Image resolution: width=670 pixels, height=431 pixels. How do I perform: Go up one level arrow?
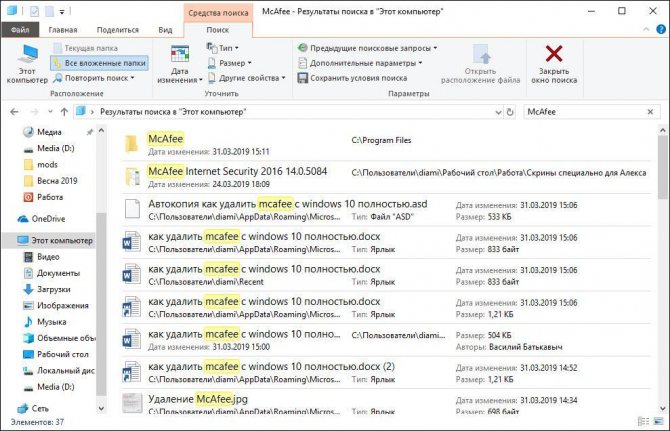pos(64,112)
